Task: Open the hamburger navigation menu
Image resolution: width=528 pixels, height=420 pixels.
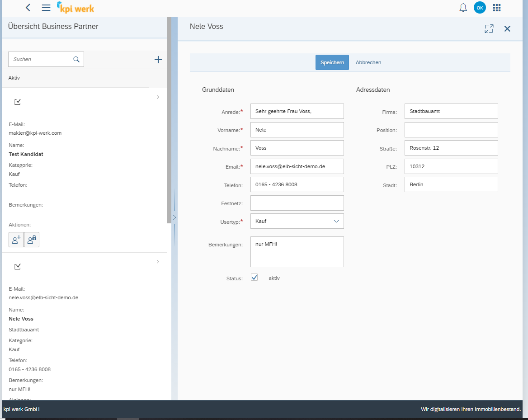Action: (46, 7)
